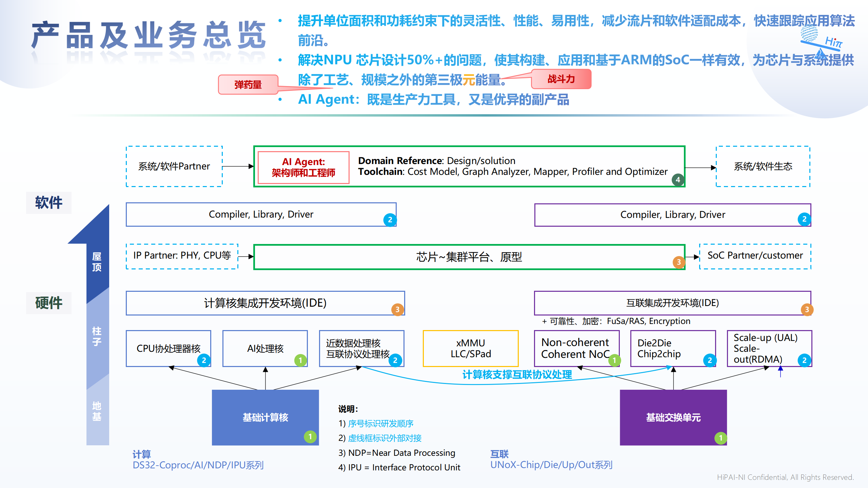Click blue badge 2 on Die2Die Chip2chip box
The width and height of the screenshot is (868, 488).
coord(710,360)
